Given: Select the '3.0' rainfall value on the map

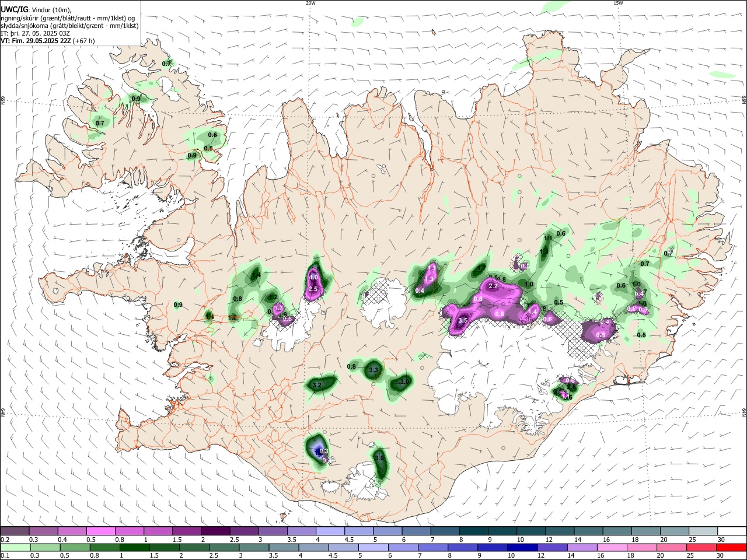Looking at the screenshot, I should (x=404, y=381).
